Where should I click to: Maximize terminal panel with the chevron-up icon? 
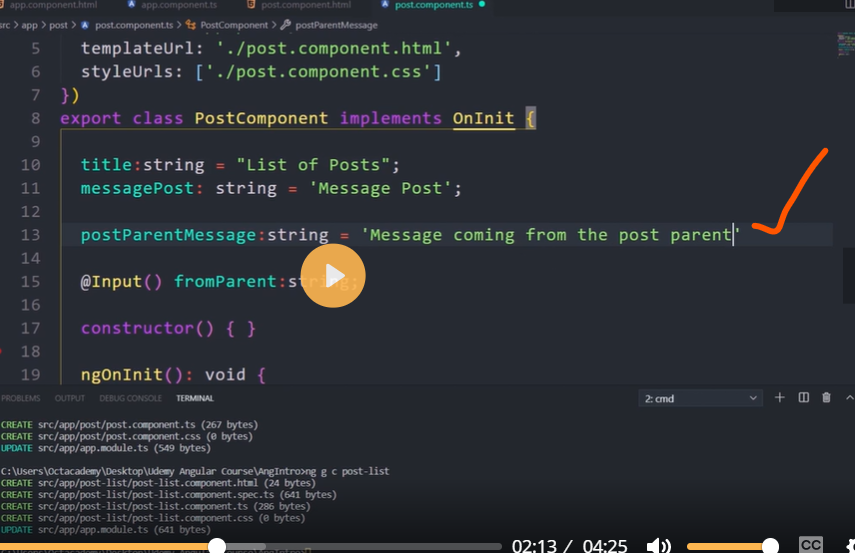coord(848,398)
